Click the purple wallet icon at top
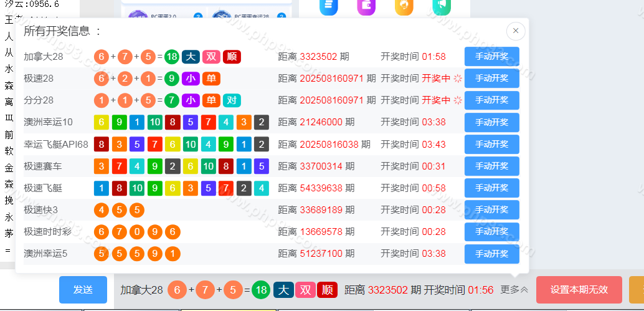 tap(366, 6)
